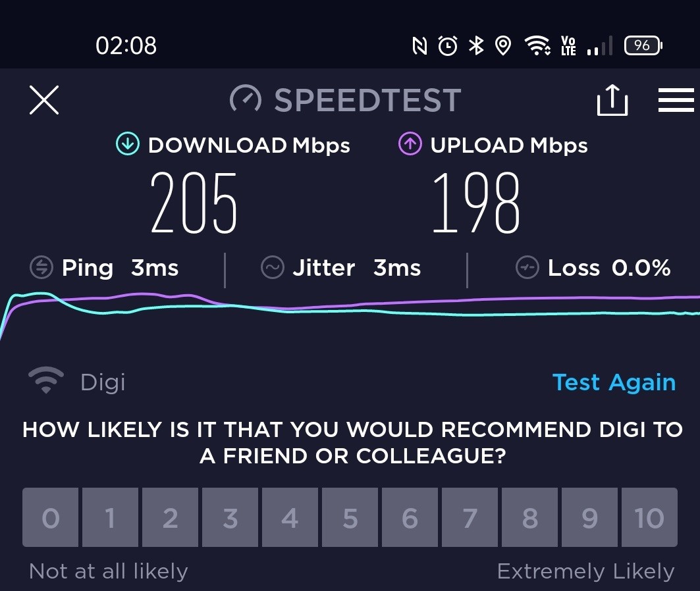Image resolution: width=700 pixels, height=591 pixels.
Task: Close the Speedtest results with X icon
Action: (x=43, y=100)
